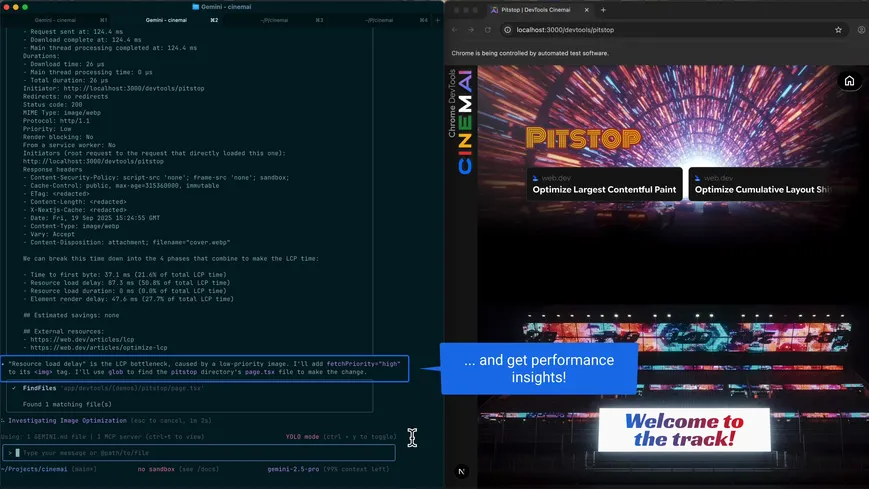Close the Pitstop | DevTools Cinemai tab
Screen dimensions: 869x489
point(586,10)
